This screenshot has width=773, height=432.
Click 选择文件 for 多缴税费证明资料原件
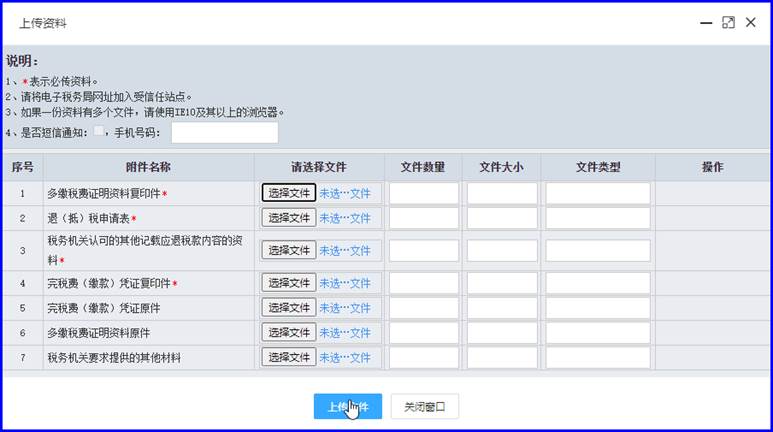(x=289, y=332)
